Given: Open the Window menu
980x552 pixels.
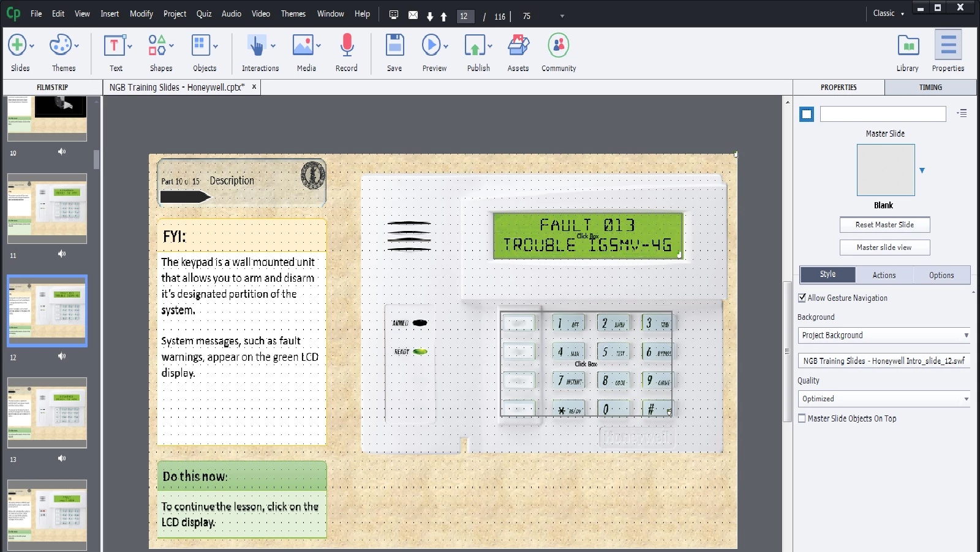Looking at the screenshot, I should click(x=331, y=13).
